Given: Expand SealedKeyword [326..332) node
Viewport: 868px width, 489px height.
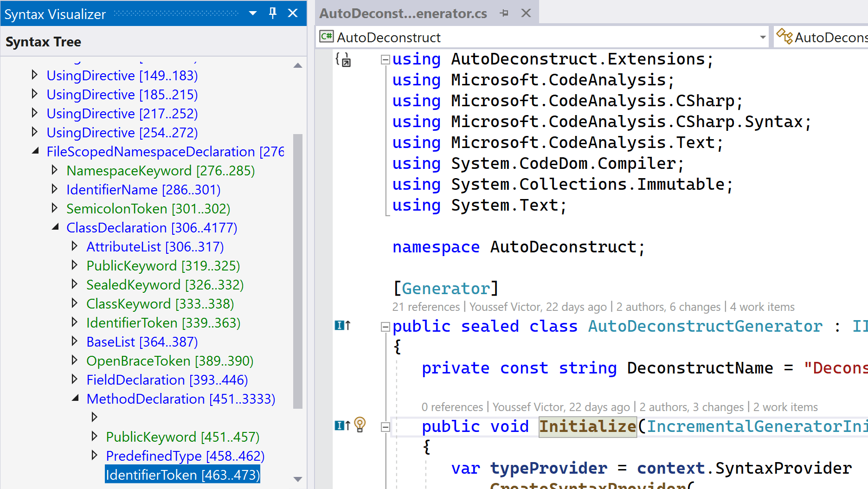Looking at the screenshot, I should (x=74, y=284).
